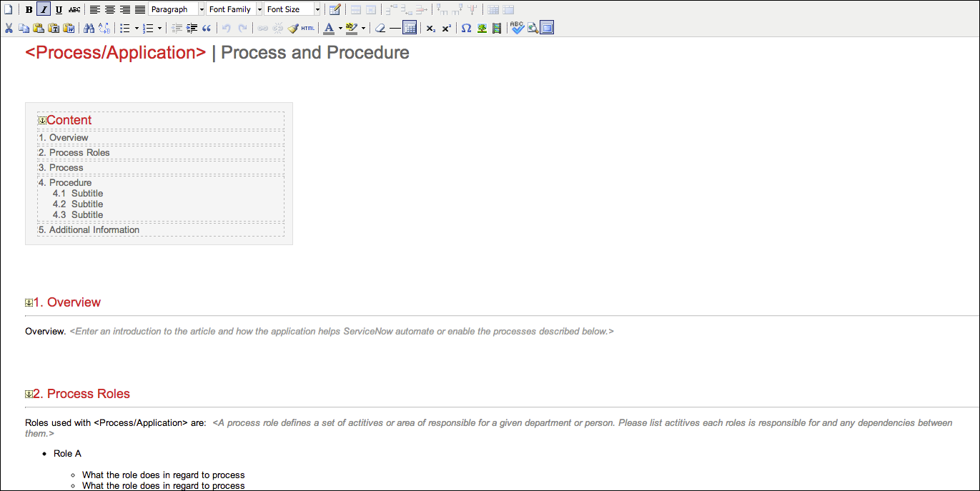Paste content copied from Word
Image resolution: width=980 pixels, height=491 pixels.
click(x=69, y=28)
